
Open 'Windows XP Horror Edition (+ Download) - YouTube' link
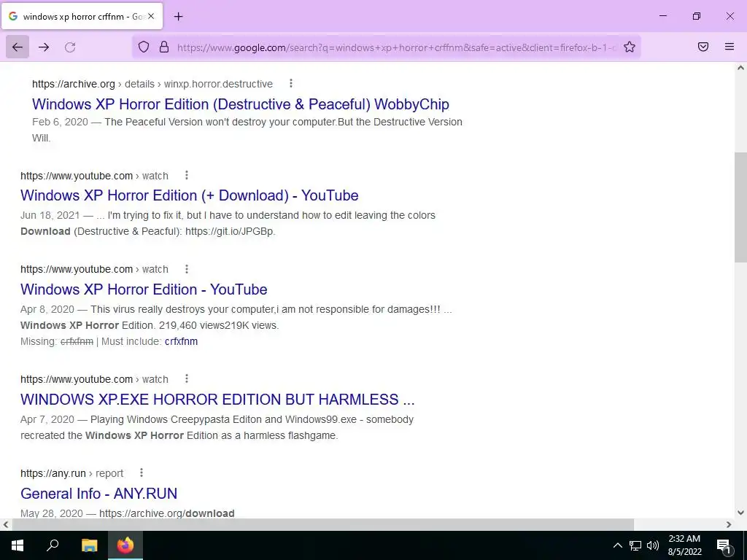coord(189,195)
